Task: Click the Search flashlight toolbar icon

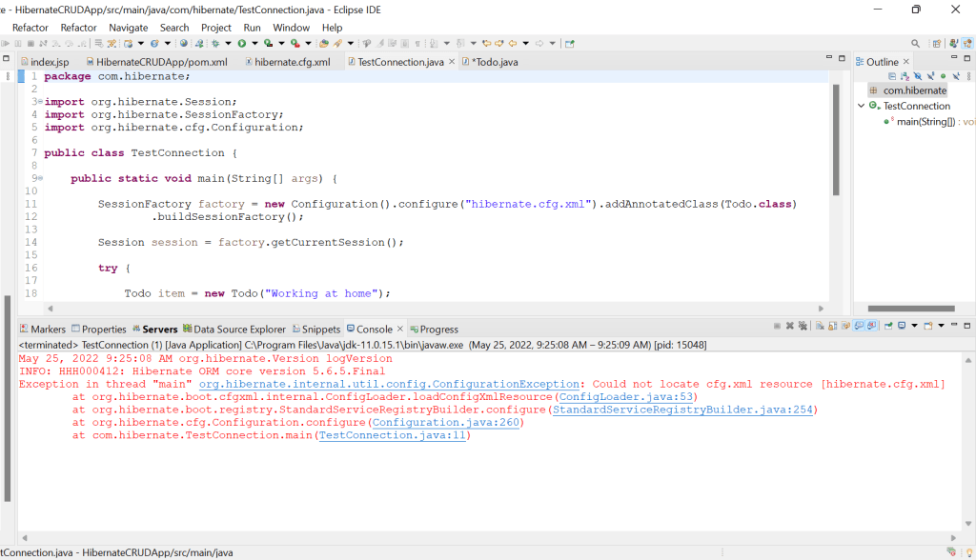Action: 337,44
